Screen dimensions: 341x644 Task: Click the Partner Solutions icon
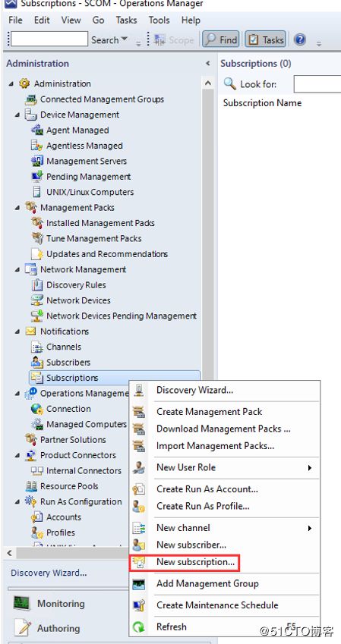[31, 439]
